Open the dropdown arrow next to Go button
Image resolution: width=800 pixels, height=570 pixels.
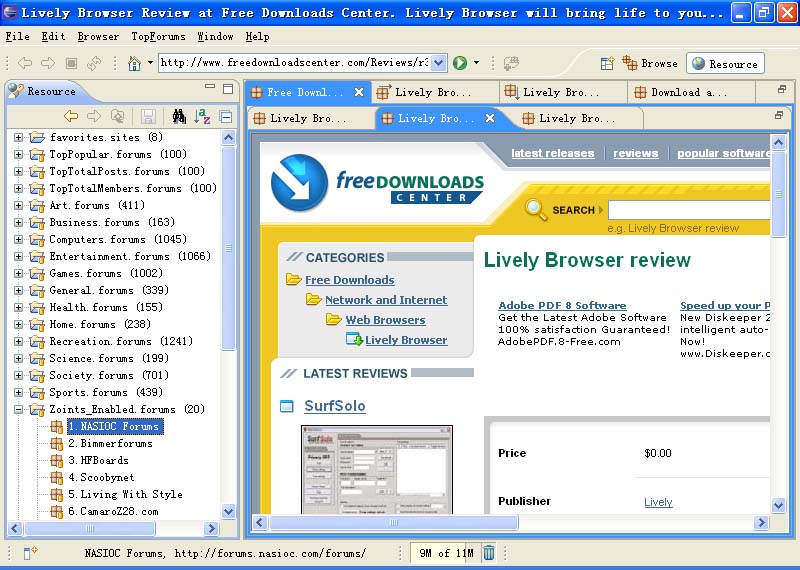click(x=477, y=63)
